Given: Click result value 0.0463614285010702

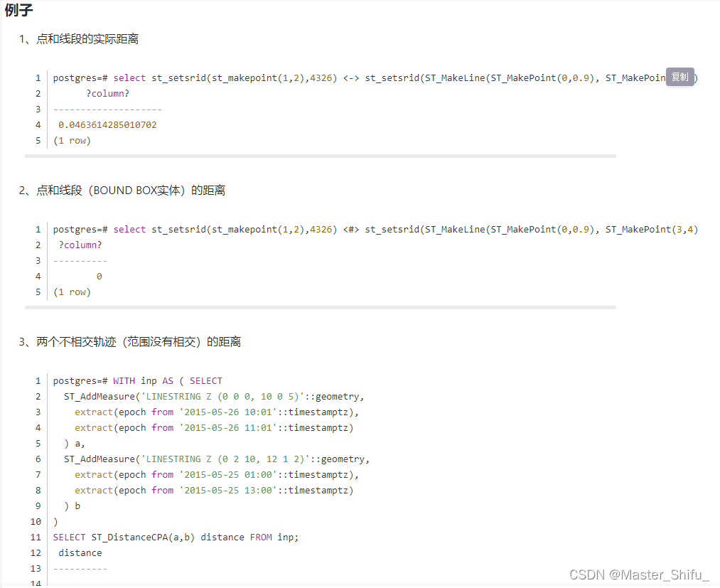Looking at the screenshot, I should click(x=107, y=125).
